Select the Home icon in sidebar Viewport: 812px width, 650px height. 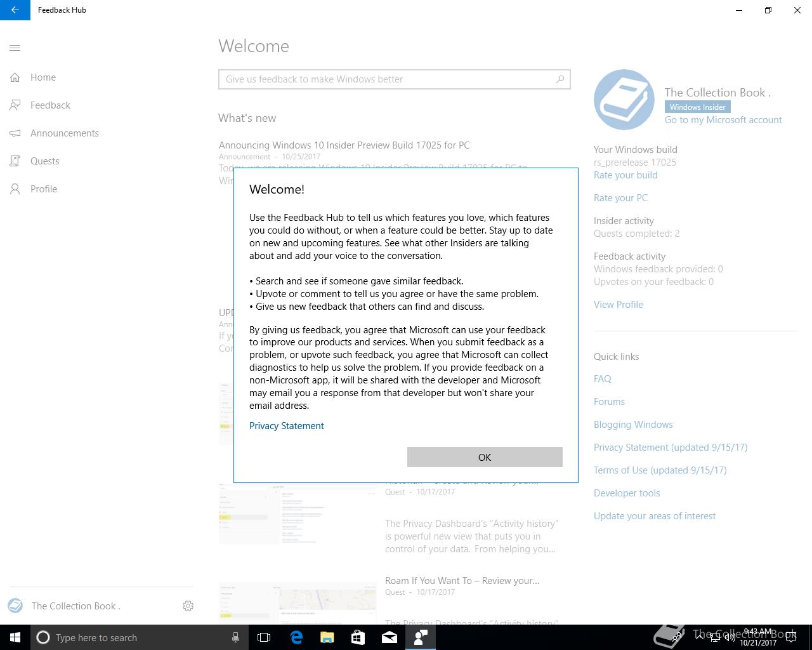pos(15,77)
